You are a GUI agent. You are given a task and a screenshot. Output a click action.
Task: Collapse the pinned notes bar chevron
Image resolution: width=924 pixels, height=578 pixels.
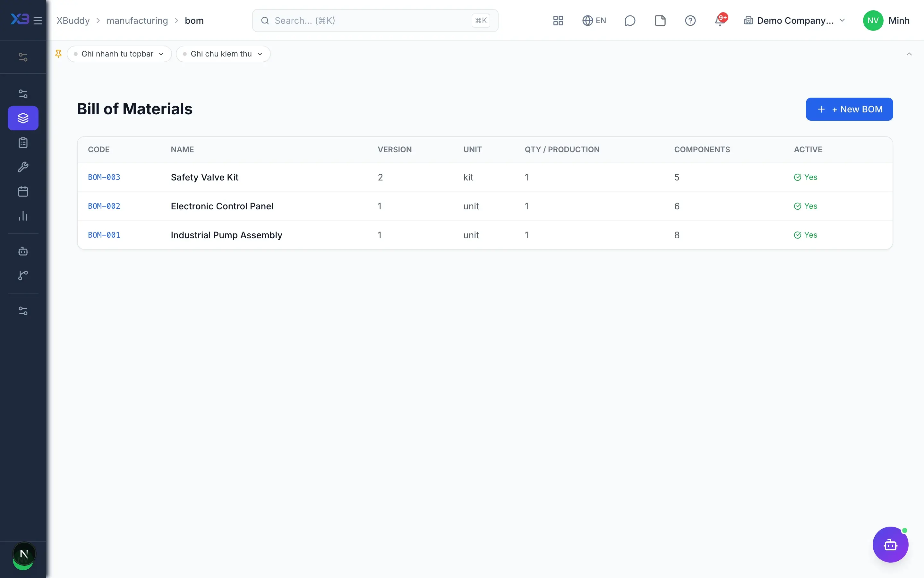(909, 54)
